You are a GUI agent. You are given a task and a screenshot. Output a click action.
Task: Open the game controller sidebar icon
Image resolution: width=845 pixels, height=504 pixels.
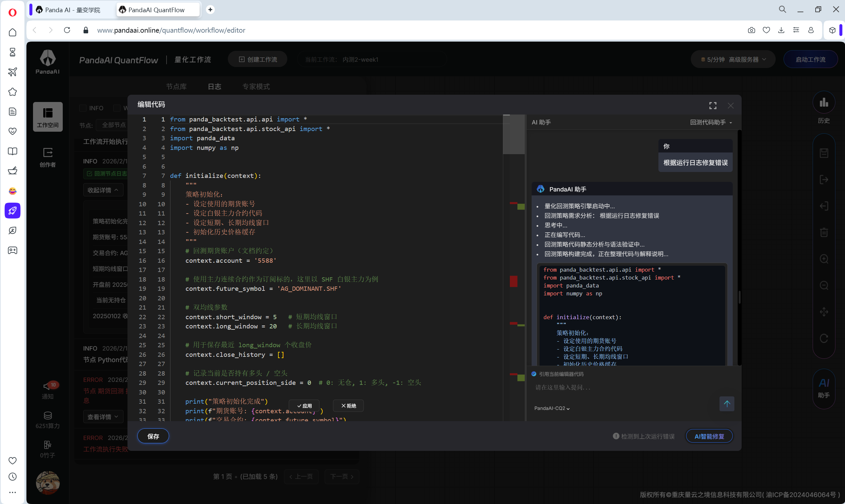tap(13, 250)
